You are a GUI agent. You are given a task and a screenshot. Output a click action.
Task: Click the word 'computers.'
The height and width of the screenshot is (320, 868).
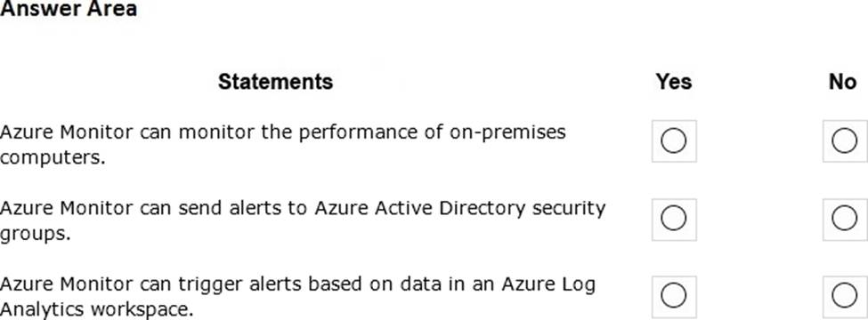click(x=53, y=158)
